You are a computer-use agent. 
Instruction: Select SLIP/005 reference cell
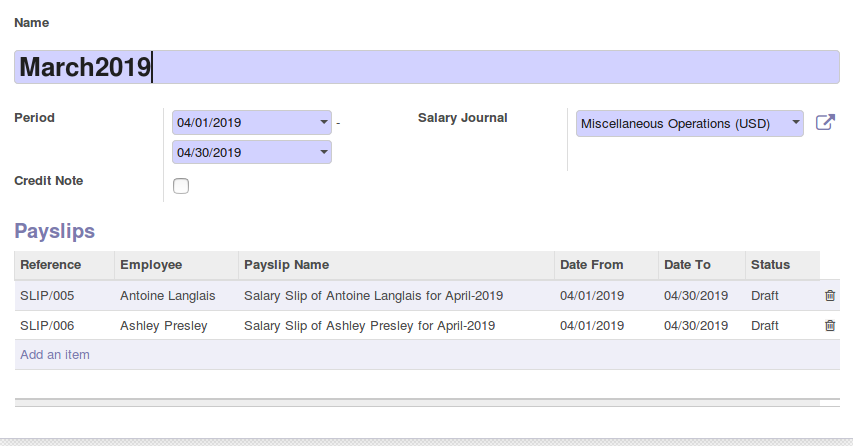pyautogui.click(x=47, y=296)
